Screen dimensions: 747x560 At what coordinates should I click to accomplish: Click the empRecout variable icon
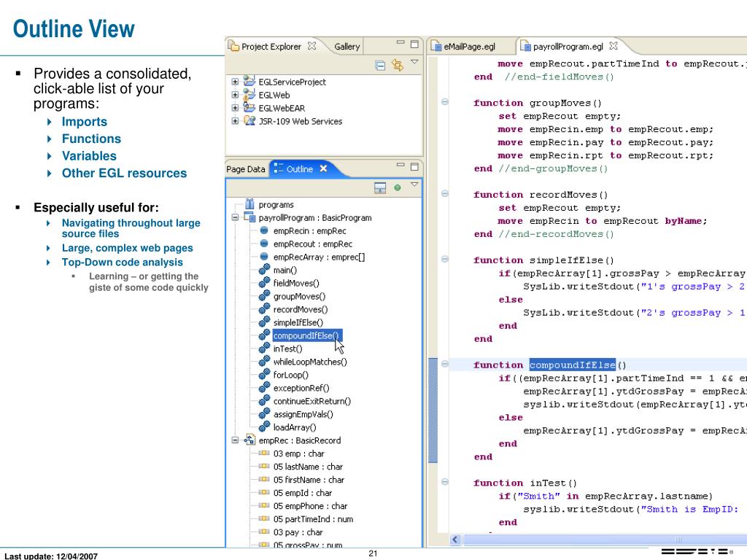pyautogui.click(x=264, y=244)
